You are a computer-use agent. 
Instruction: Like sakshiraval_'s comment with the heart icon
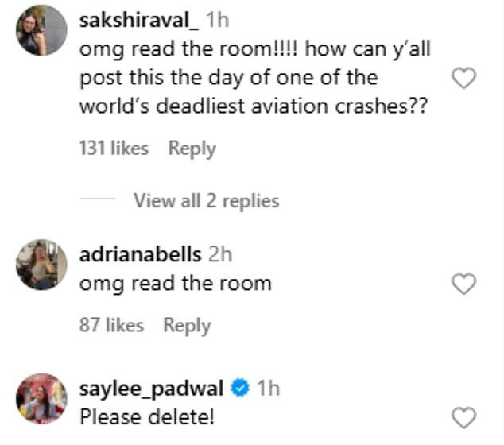tap(463, 78)
